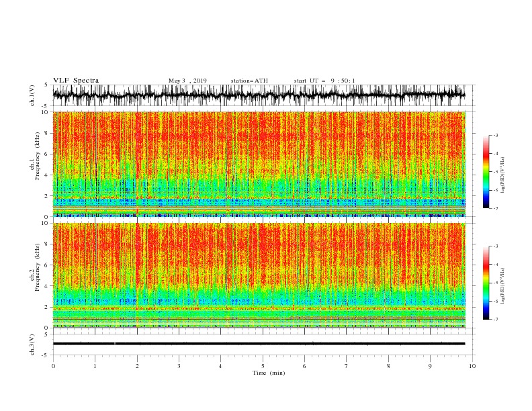The width and height of the screenshot is (532, 411).
Task: Click the "-5" tick of the ch.1(V) waveform axis
Action: click(x=46, y=106)
